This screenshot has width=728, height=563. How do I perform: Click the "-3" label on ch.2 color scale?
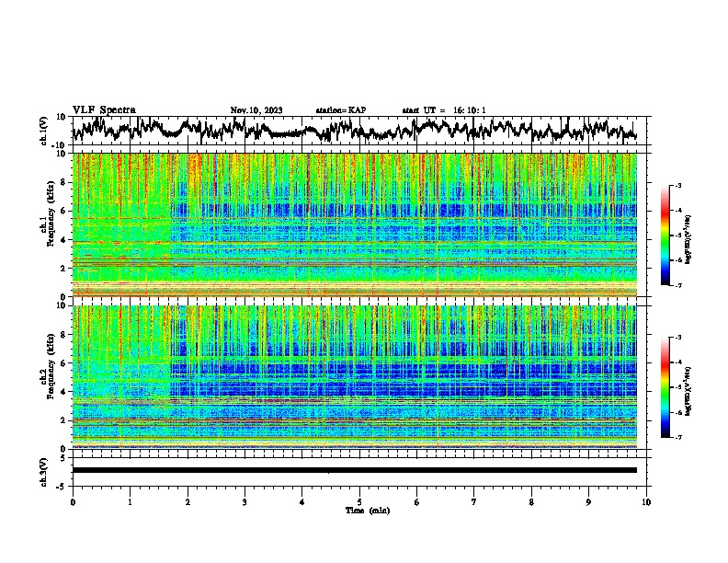(677, 338)
